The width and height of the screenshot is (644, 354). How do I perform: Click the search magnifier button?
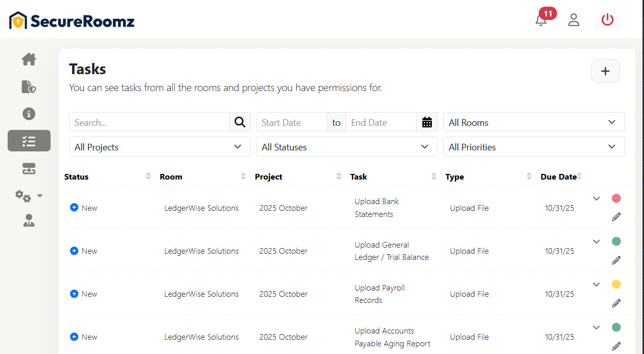coord(240,122)
